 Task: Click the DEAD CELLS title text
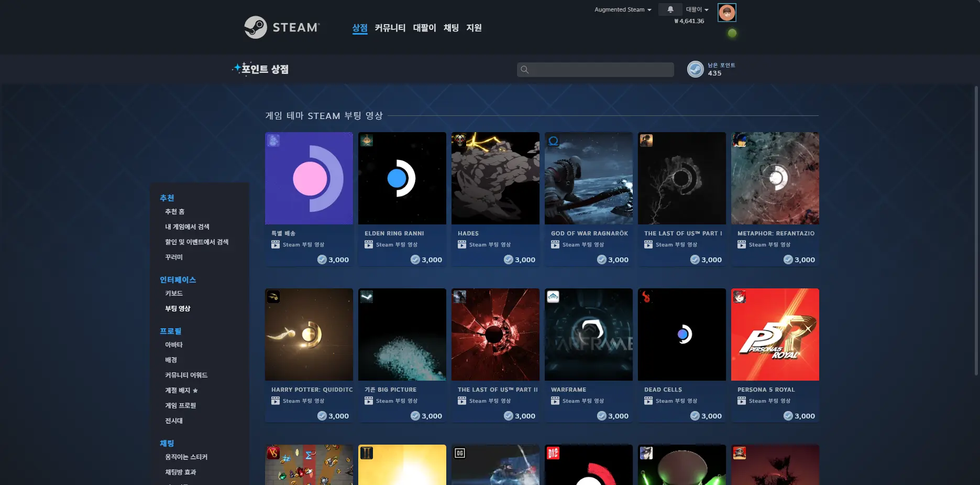663,390
